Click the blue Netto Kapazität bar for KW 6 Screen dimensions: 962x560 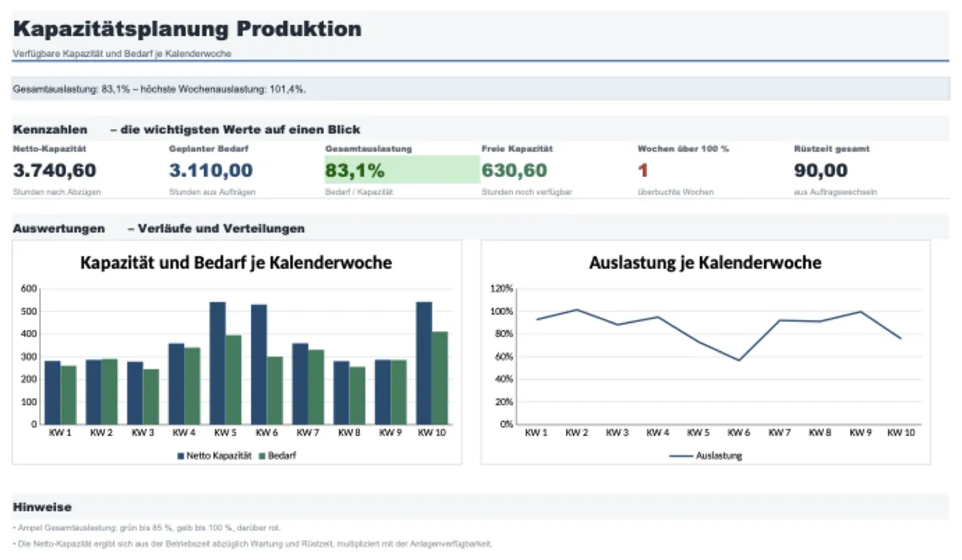click(x=259, y=365)
